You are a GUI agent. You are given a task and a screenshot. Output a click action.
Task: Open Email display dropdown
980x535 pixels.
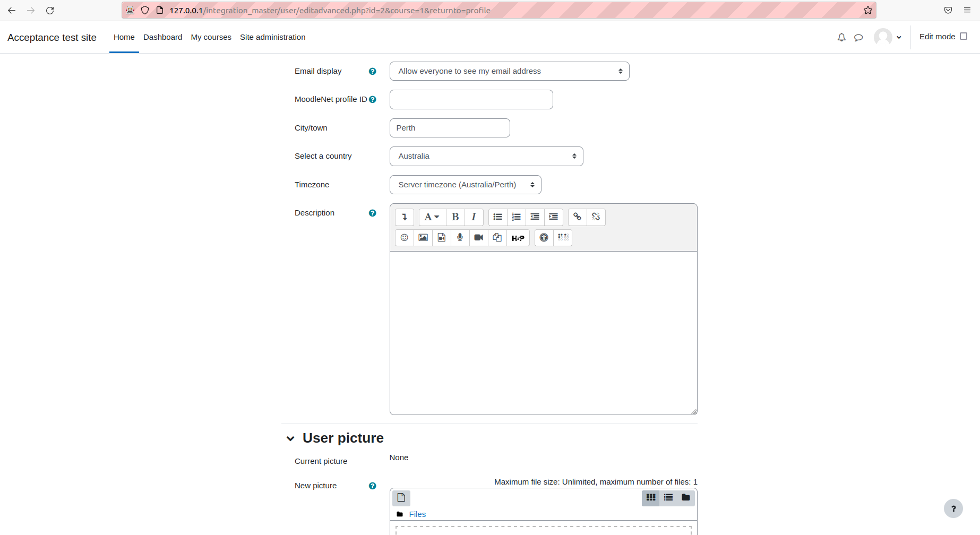(510, 71)
